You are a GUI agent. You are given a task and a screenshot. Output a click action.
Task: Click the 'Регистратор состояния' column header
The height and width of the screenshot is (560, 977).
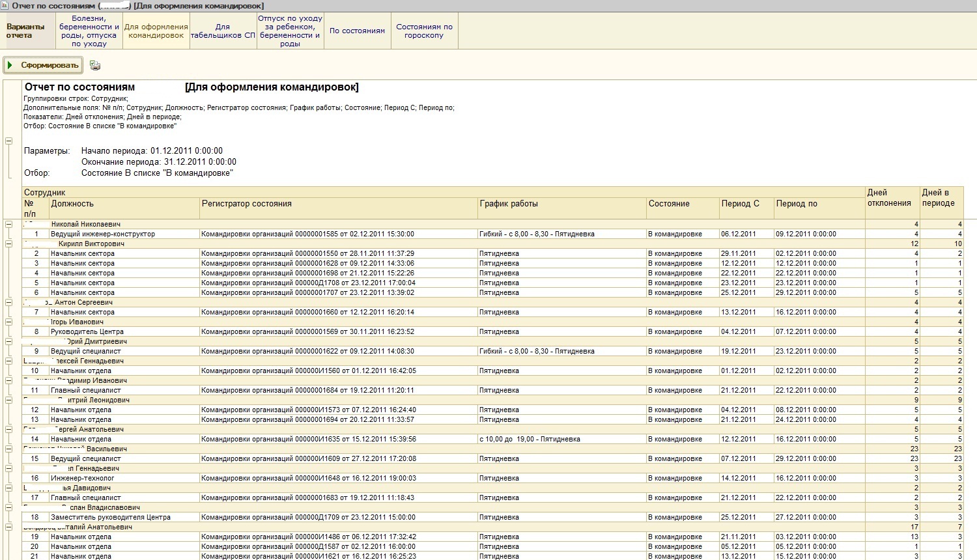tap(339, 208)
